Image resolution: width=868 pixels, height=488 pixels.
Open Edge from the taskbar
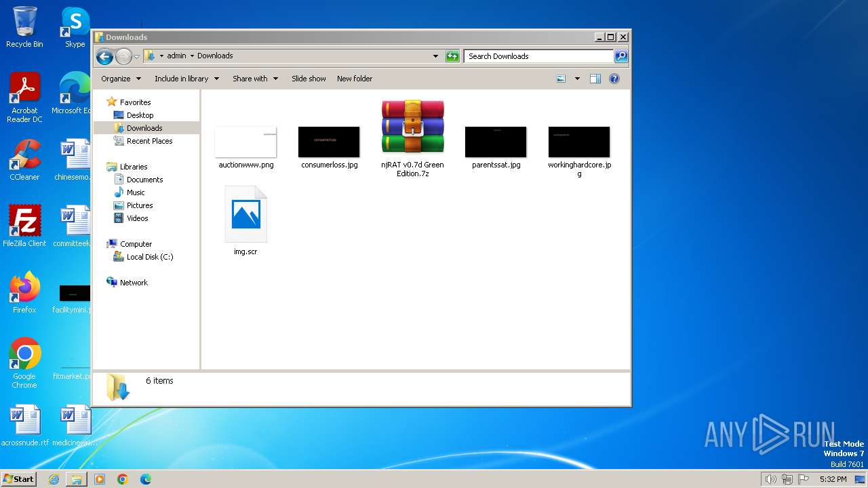[146, 479]
